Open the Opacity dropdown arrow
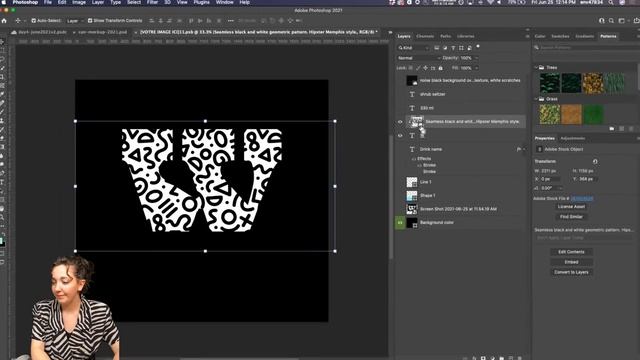 tap(476, 58)
